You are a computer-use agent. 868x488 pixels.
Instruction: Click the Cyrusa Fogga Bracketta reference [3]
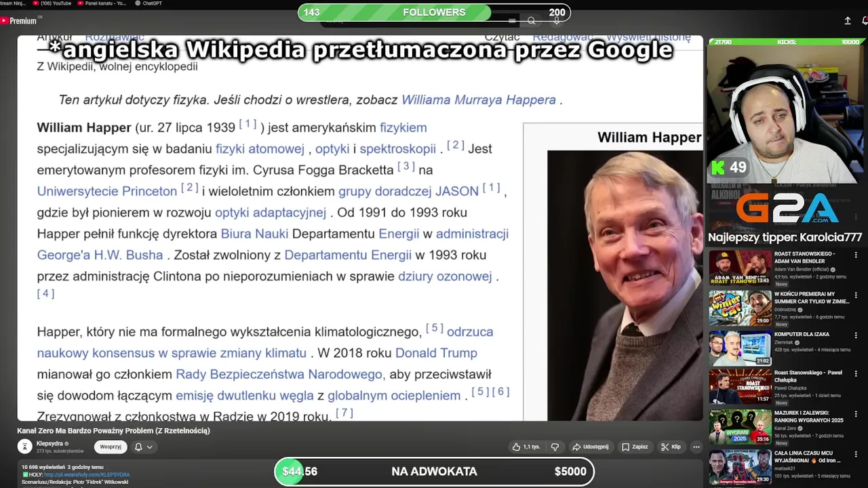tap(406, 166)
